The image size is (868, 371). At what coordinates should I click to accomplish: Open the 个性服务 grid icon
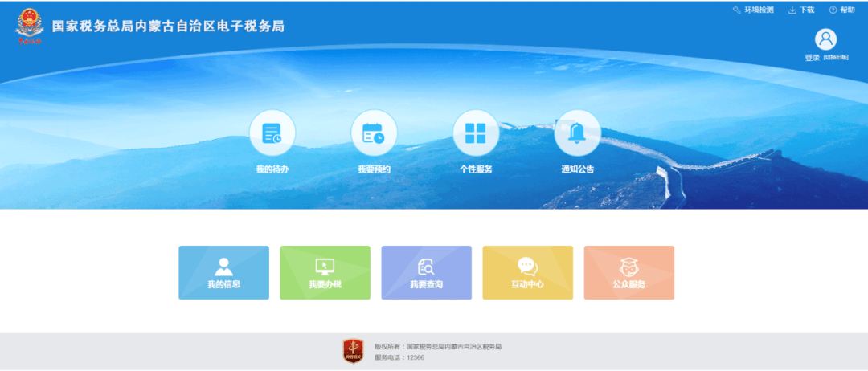coord(476,133)
